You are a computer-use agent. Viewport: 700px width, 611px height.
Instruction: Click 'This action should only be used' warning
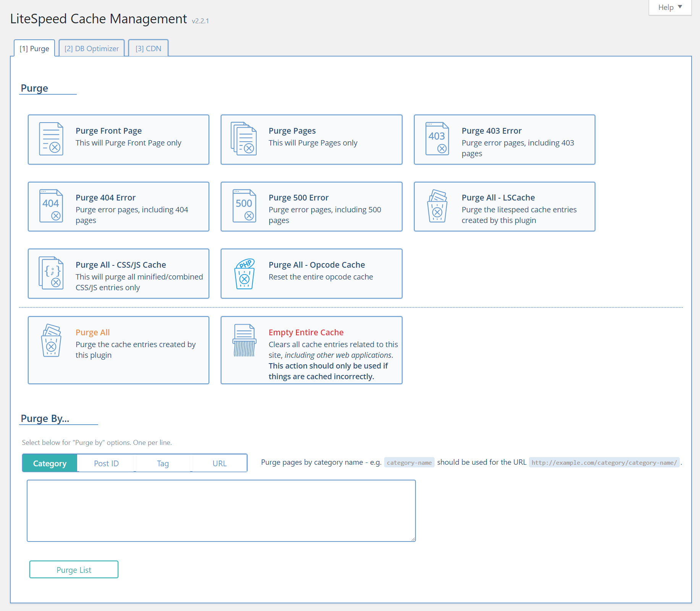pyautogui.click(x=328, y=371)
